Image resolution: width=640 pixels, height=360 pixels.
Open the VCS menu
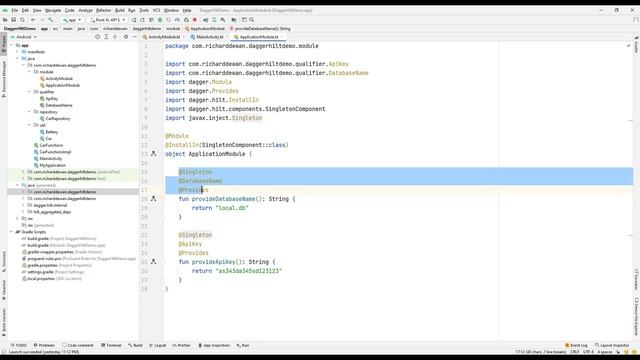click(156, 10)
